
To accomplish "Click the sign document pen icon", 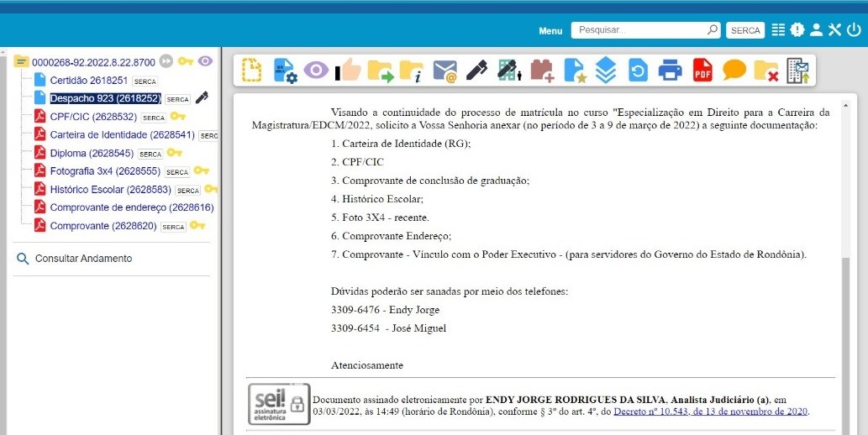I will click(476, 71).
